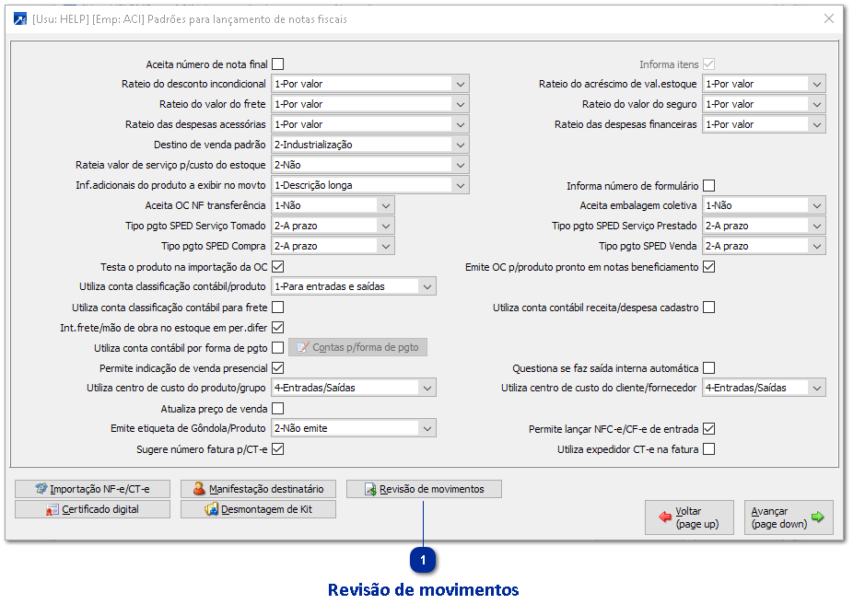Image resolution: width=865 pixels, height=616 pixels.
Task: Check Questiona se faz saída interna automática
Action: (x=709, y=367)
